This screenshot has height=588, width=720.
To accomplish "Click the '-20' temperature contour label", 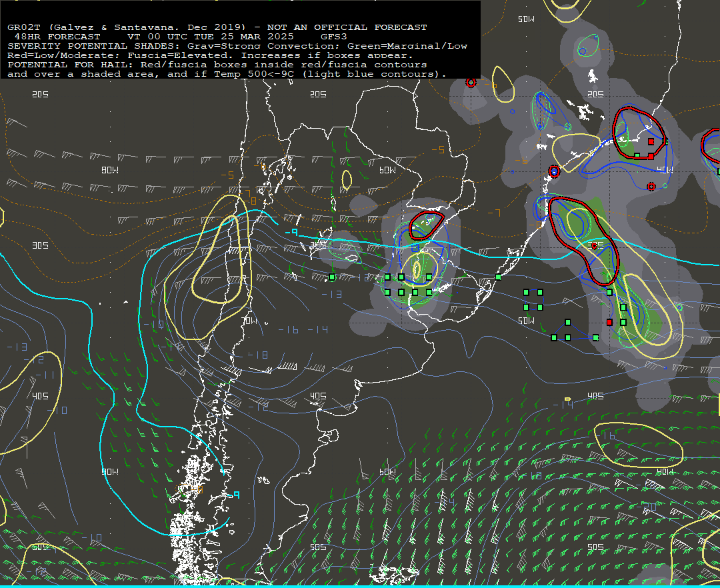I will (x=645, y=506).
